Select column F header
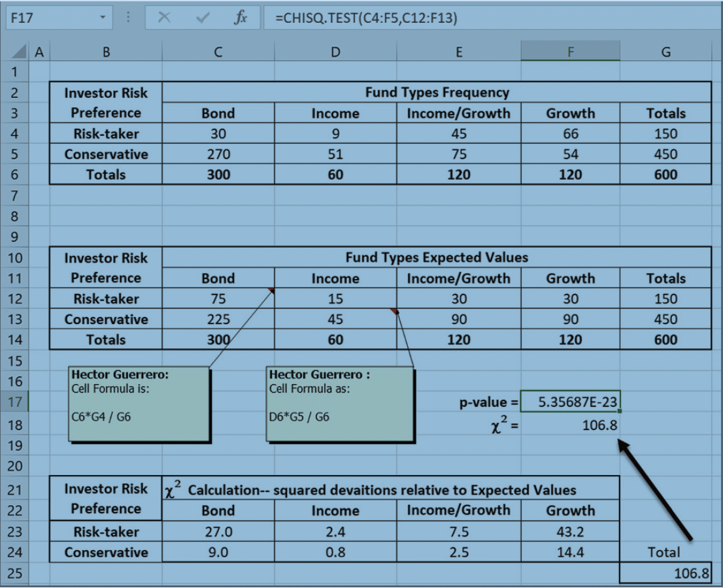This screenshot has height=588, width=723. coord(571,49)
